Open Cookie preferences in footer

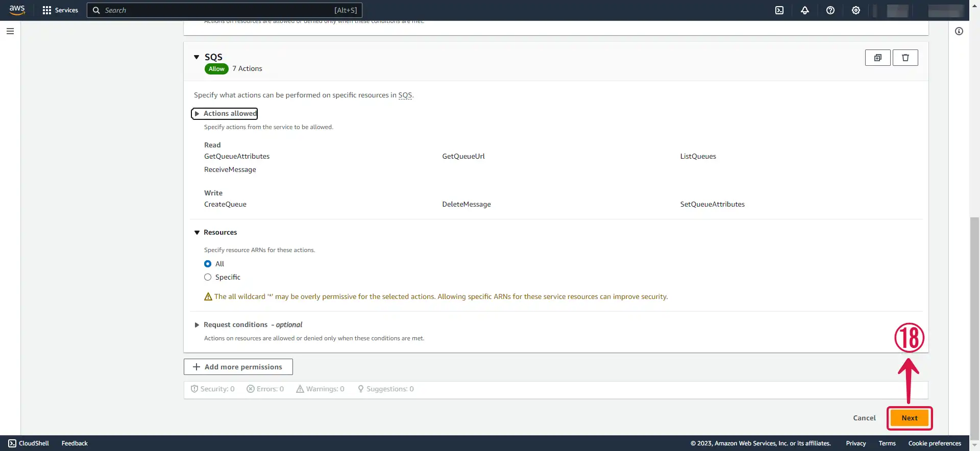[x=935, y=443]
